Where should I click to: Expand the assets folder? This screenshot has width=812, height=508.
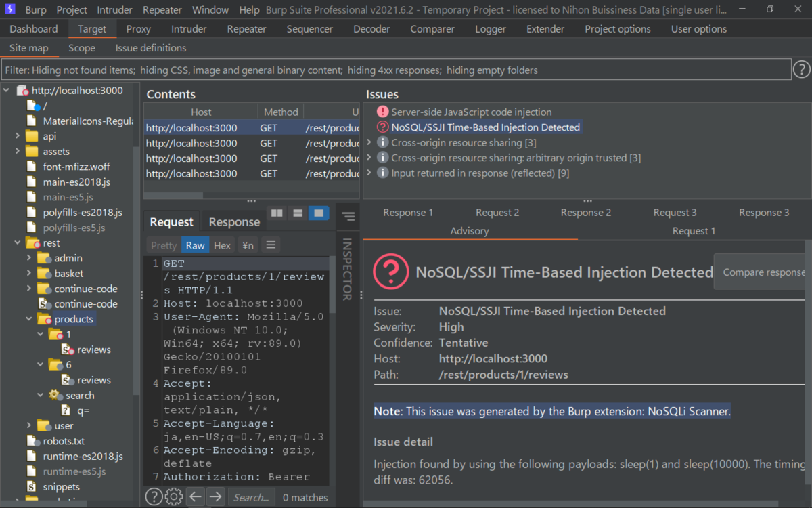[18, 151]
